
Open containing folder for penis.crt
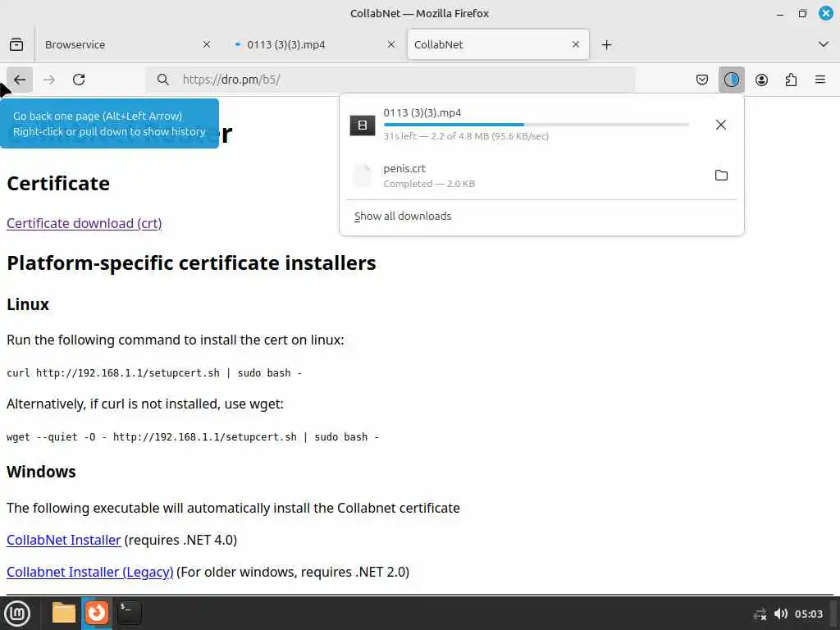point(721,176)
